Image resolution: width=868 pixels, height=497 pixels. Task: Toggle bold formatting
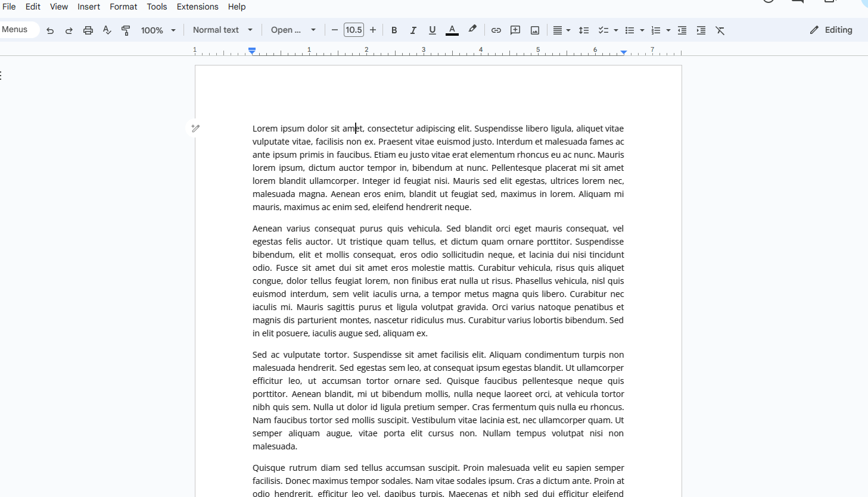pos(394,30)
